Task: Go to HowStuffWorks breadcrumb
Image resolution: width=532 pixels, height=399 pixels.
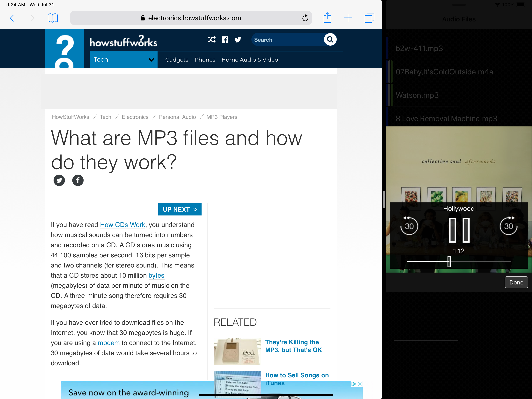Action: pyautogui.click(x=70, y=117)
